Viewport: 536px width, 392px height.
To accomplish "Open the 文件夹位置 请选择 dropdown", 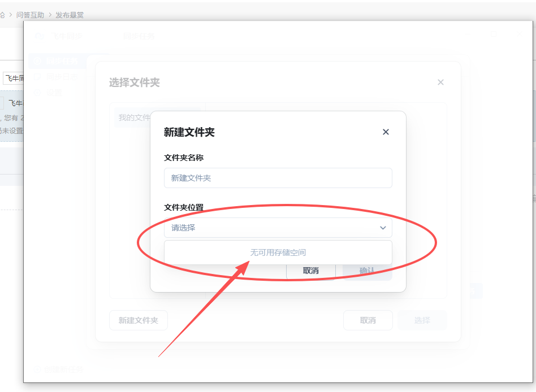I will click(x=278, y=228).
